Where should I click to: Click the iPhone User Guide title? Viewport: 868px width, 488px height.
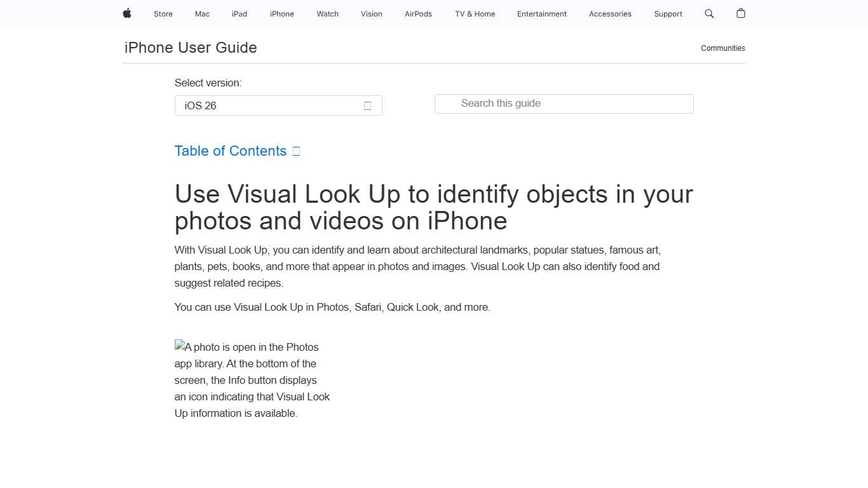click(x=190, y=47)
